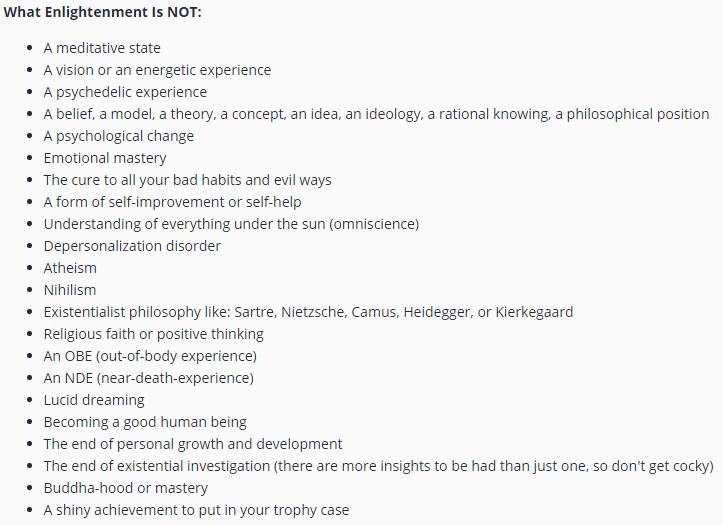Click the "A meditative state" list item
The height and width of the screenshot is (525, 723).
102,48
